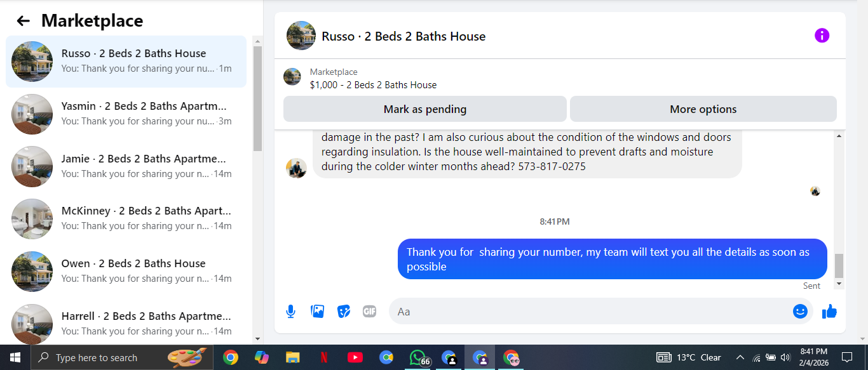
Task: Click the Mark as pending button
Action: pos(424,109)
